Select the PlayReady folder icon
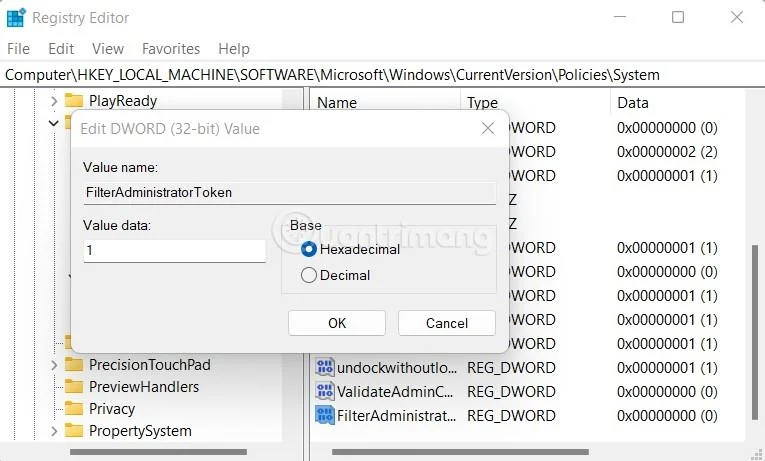This screenshot has width=765, height=461. 74,100
